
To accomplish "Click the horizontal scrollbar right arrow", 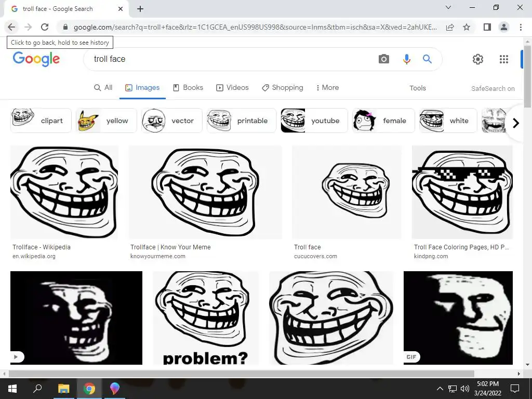I will click(519, 374).
